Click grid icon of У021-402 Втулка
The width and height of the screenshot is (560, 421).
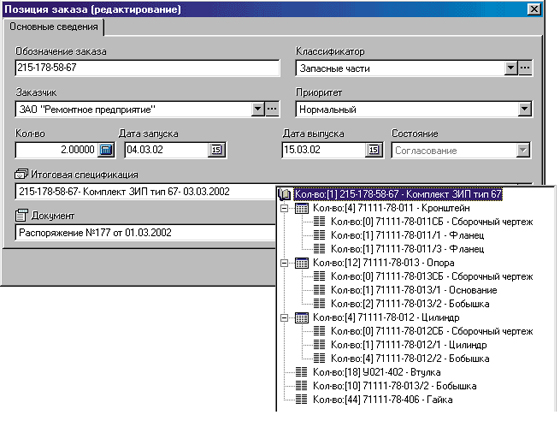301,372
